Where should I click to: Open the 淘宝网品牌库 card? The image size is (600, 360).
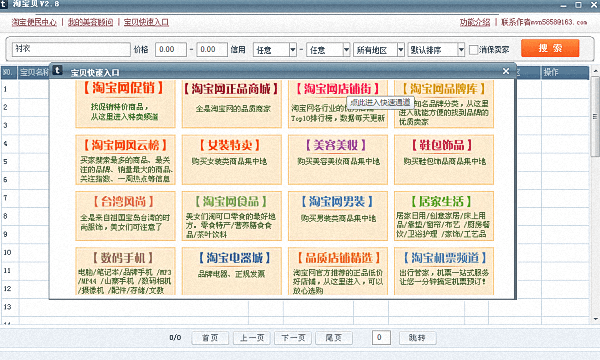tap(444, 104)
